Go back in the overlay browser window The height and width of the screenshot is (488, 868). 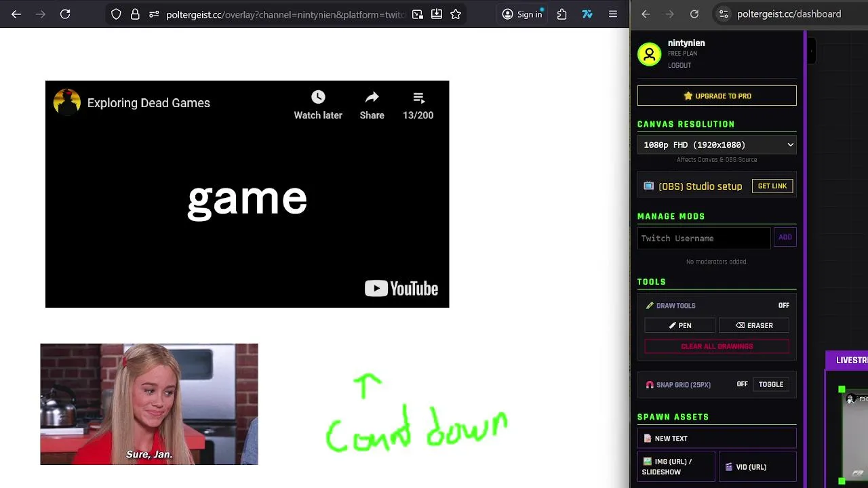coord(16,14)
